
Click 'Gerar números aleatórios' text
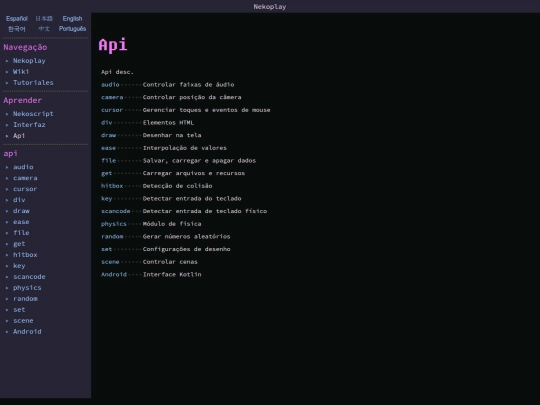point(187,237)
